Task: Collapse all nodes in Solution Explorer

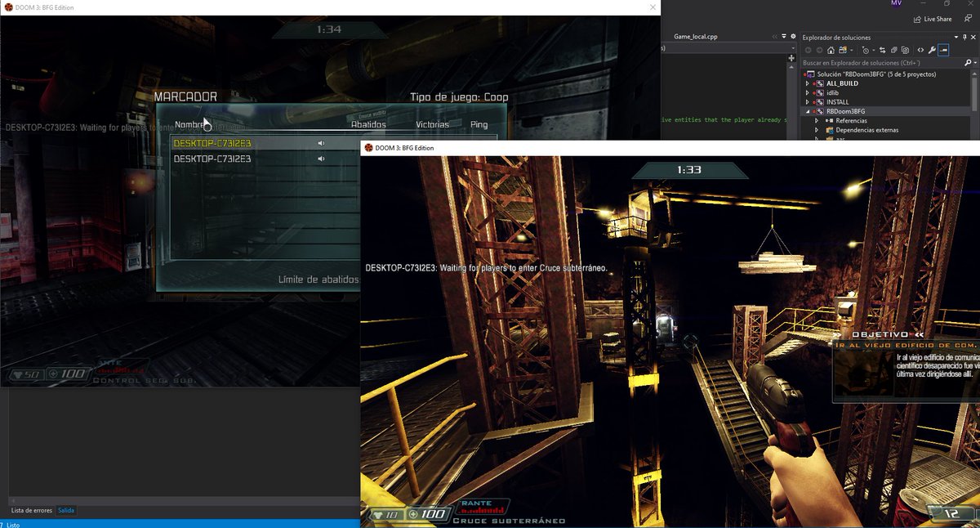Action: tap(893, 50)
